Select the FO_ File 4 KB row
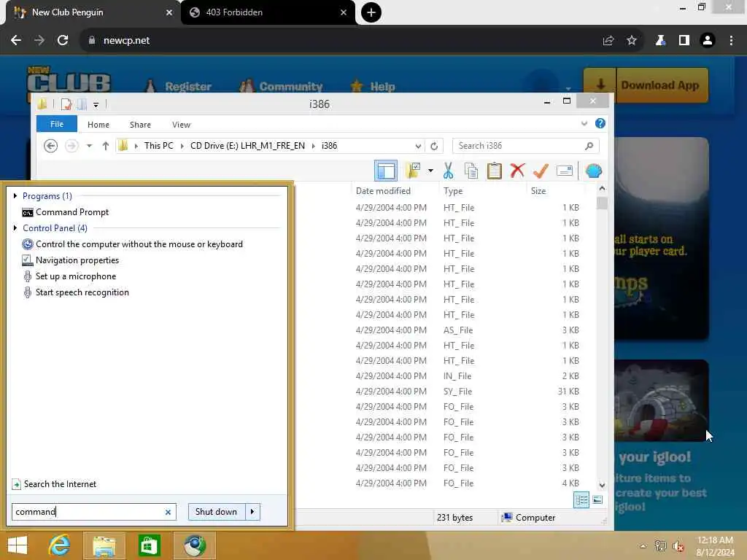The image size is (747, 560). pyautogui.click(x=467, y=483)
